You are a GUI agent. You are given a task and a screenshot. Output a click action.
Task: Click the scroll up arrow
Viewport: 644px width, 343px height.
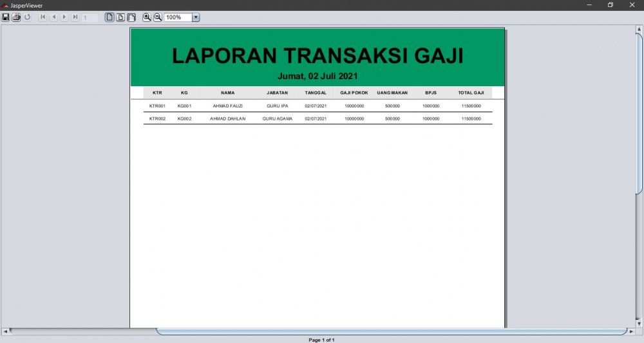click(639, 29)
